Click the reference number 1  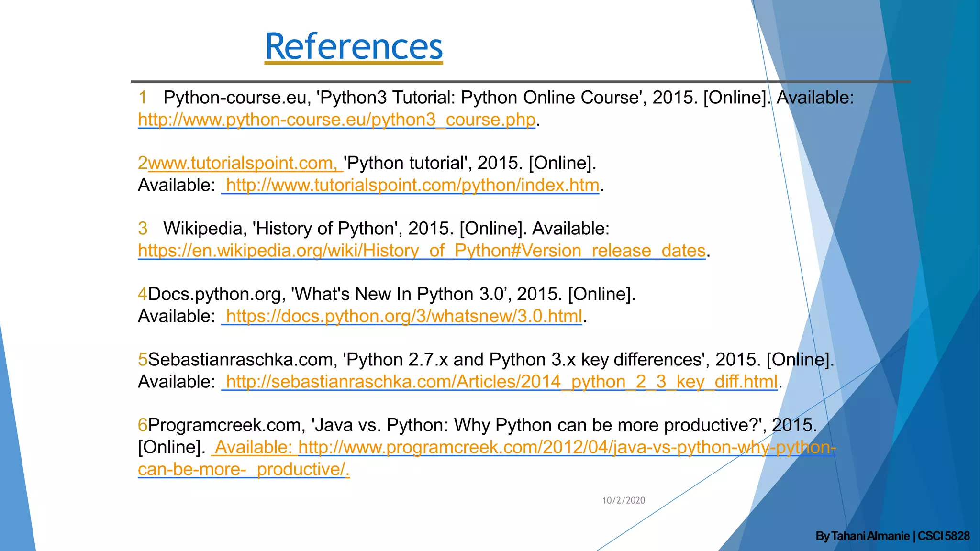tap(142, 98)
